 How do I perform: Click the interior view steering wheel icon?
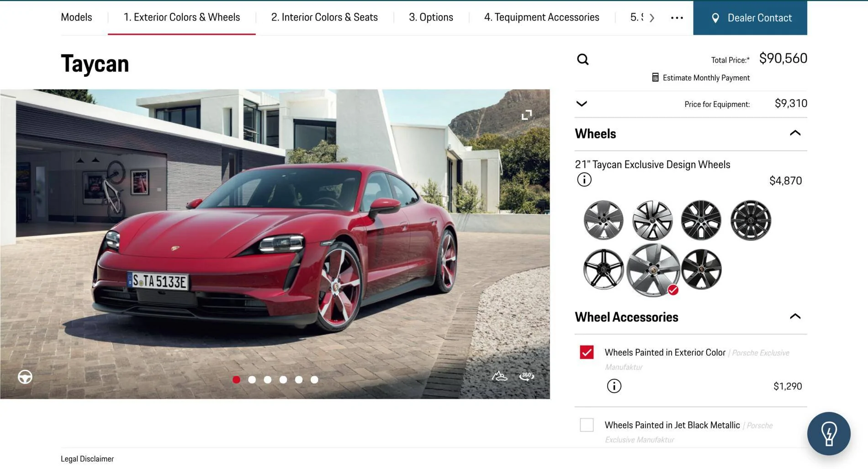(25, 377)
